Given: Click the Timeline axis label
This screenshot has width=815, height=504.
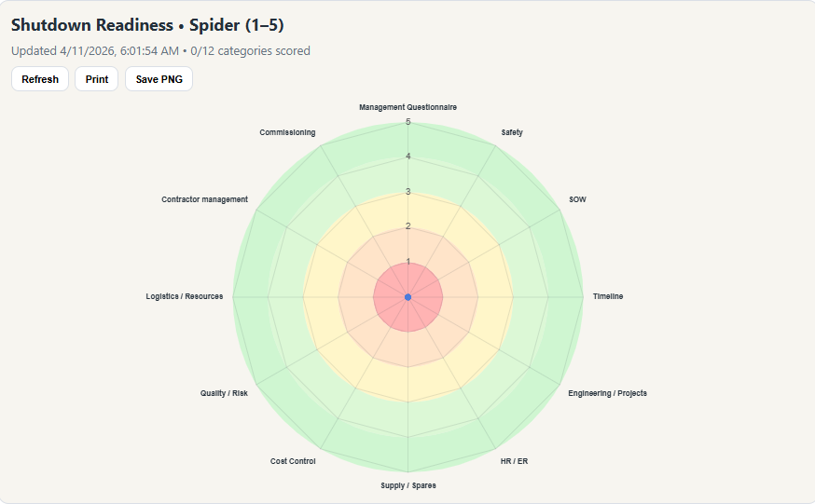Looking at the screenshot, I should click(x=608, y=296).
